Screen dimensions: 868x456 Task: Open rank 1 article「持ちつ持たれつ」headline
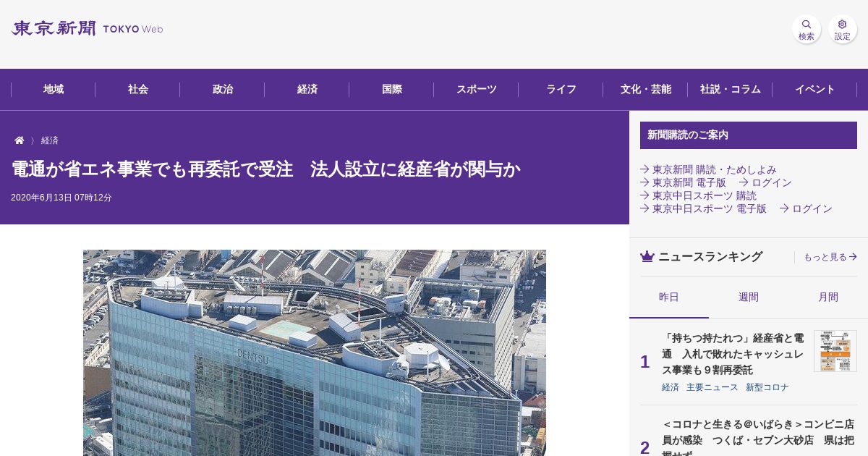(x=733, y=354)
